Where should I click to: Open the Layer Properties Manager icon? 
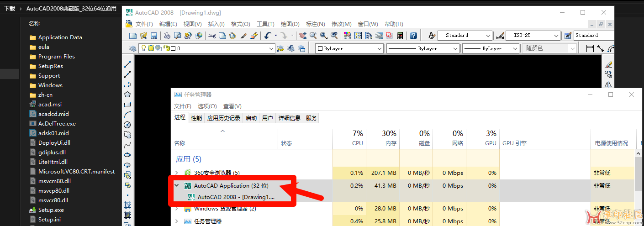click(x=133, y=48)
